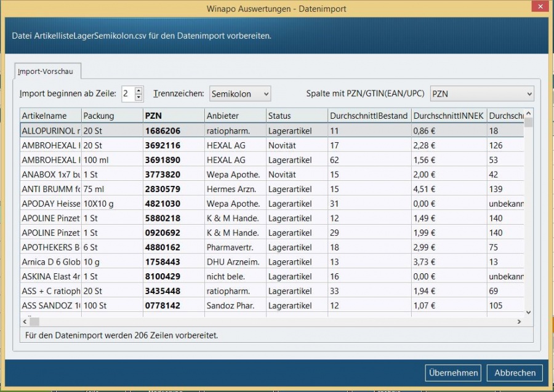
Task: Increase start row with up stepper arrow
Action: [138, 90]
